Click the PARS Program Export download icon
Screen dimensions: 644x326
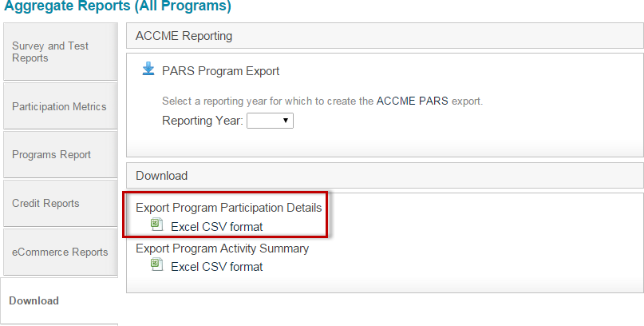pos(148,69)
